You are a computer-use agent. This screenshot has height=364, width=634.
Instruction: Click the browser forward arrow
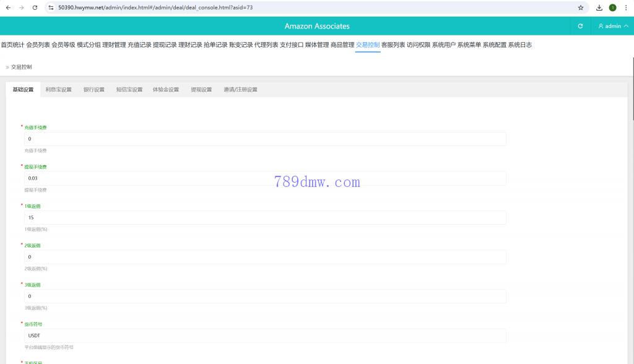click(x=21, y=8)
